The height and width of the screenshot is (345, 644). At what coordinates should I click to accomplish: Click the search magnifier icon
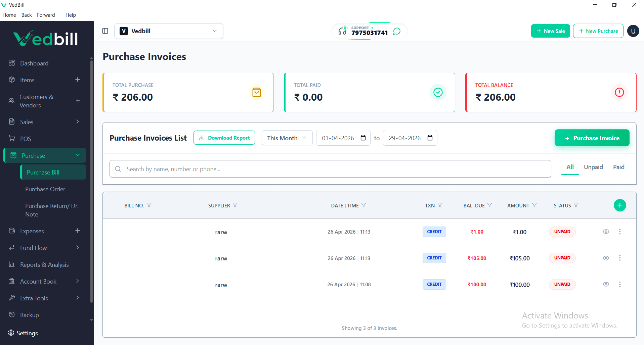tap(118, 169)
